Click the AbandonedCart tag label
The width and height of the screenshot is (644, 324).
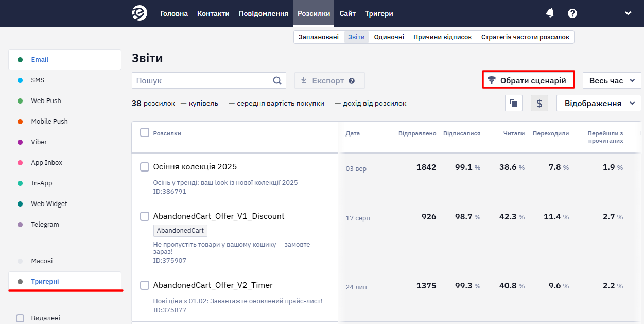click(180, 231)
